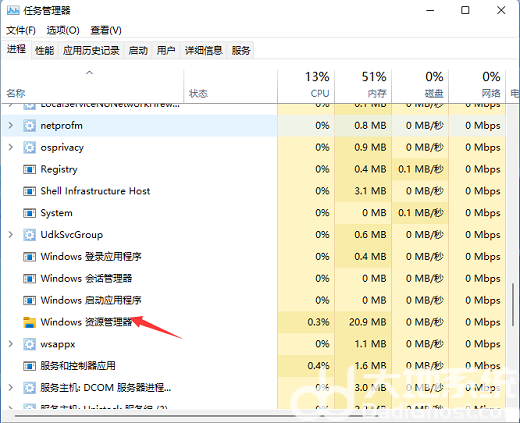The image size is (520, 423).
Task: Sort by the 网络 column header
Action: [x=477, y=86]
